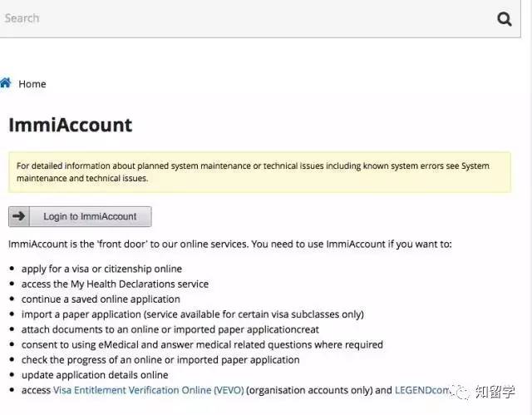The height and width of the screenshot is (415, 532).
Task: Click 'continue a saved online application' item
Action: click(x=101, y=299)
